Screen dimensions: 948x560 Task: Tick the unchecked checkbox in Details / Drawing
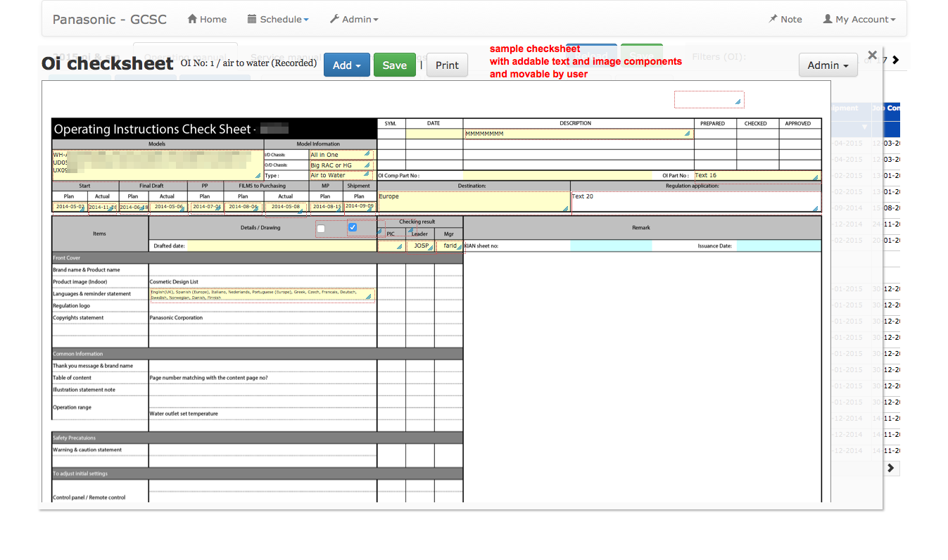coord(321,228)
